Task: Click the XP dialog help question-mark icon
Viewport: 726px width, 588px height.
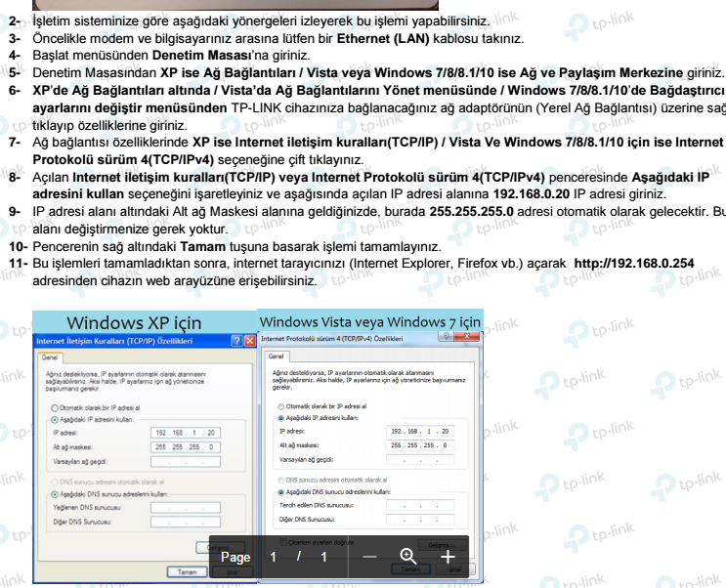Action: [x=237, y=341]
